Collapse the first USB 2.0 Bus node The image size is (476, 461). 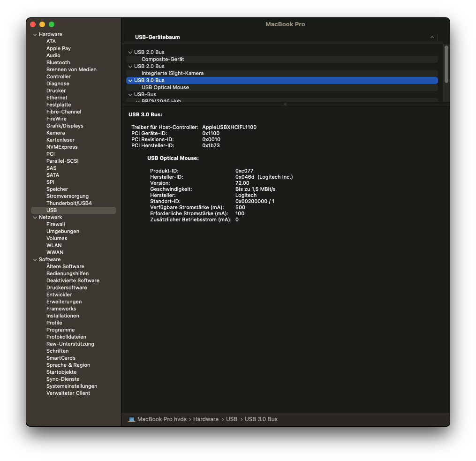pyautogui.click(x=130, y=53)
